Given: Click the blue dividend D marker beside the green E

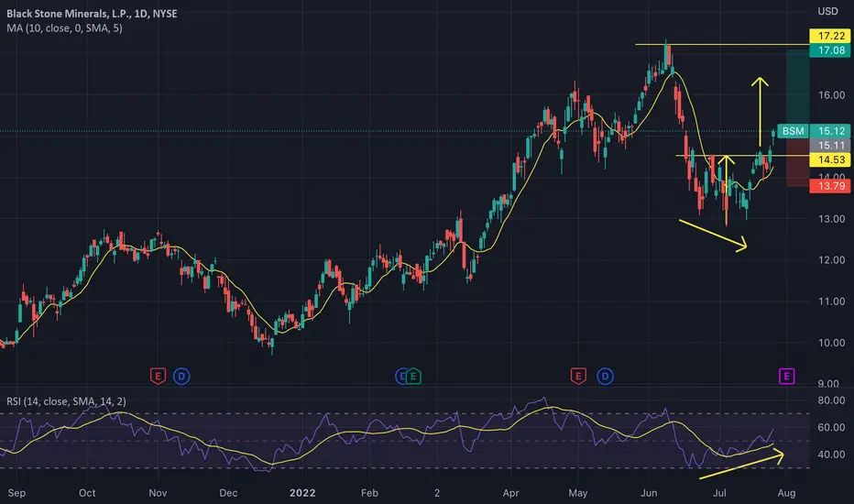Looking at the screenshot, I should click(x=400, y=376).
